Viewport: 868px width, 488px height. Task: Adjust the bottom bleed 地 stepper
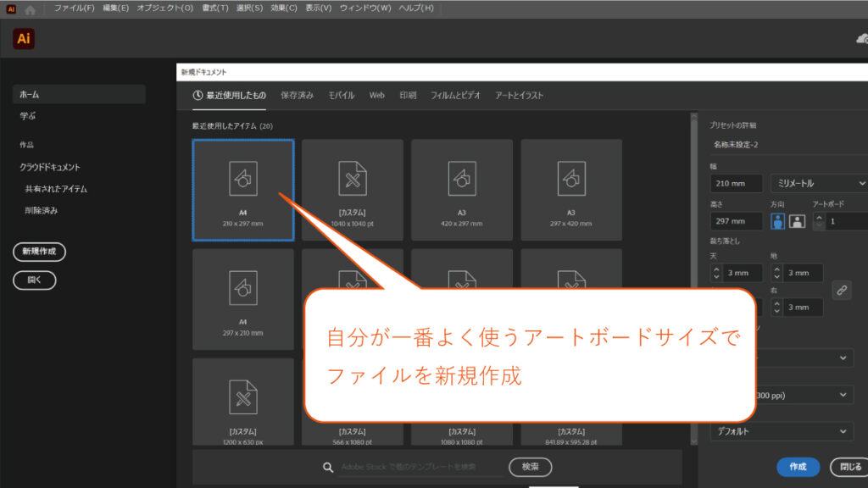tap(776, 273)
